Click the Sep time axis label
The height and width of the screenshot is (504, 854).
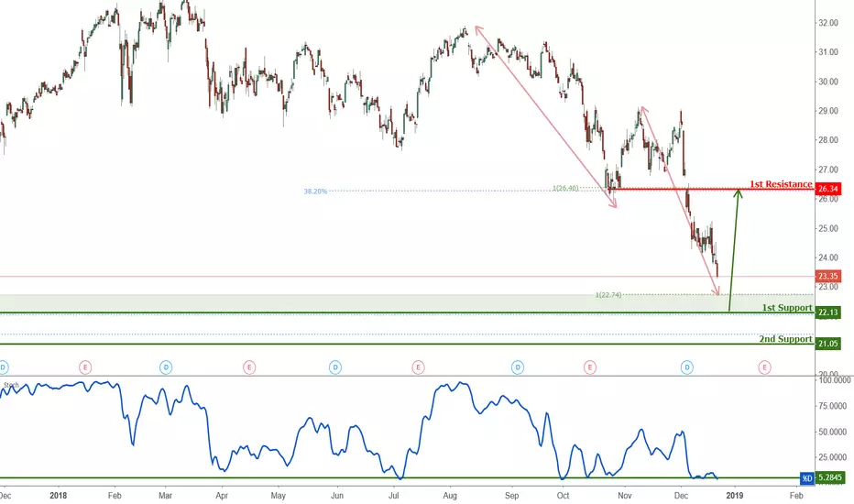pos(511,495)
